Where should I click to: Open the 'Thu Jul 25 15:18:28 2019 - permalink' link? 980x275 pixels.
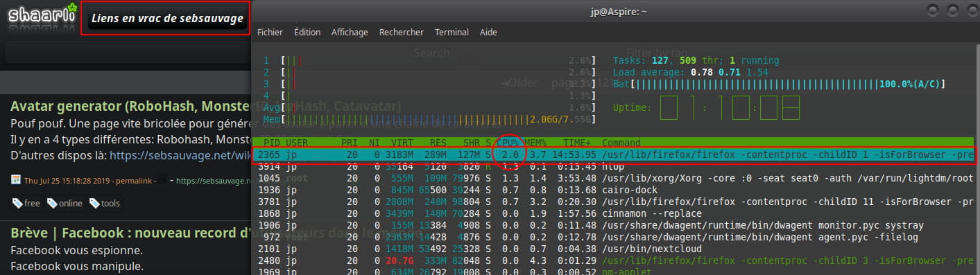coord(87,181)
